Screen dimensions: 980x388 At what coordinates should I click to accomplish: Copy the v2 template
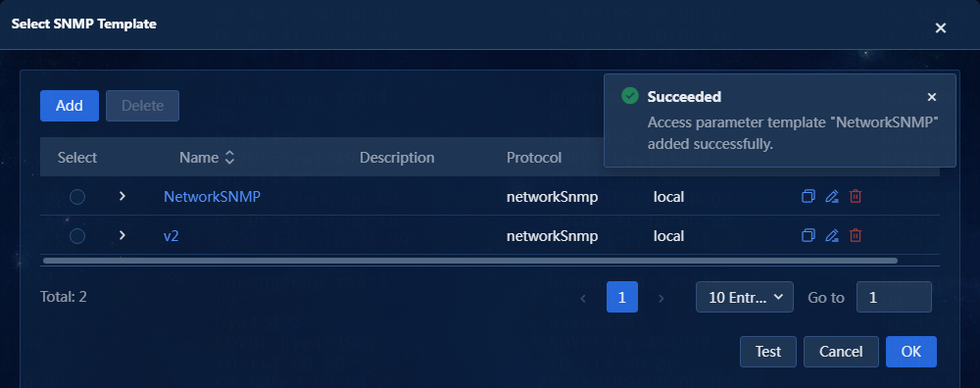pos(808,235)
